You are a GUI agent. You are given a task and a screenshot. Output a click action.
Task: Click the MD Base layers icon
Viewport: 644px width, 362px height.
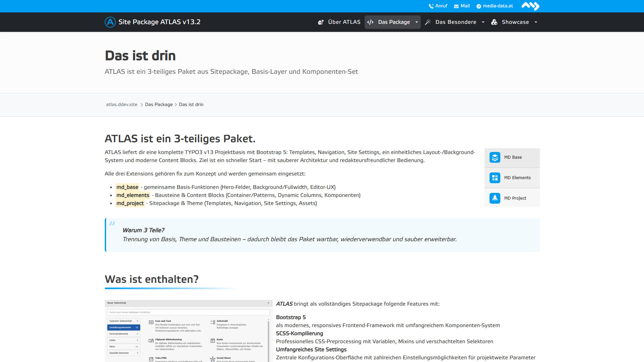tap(495, 157)
